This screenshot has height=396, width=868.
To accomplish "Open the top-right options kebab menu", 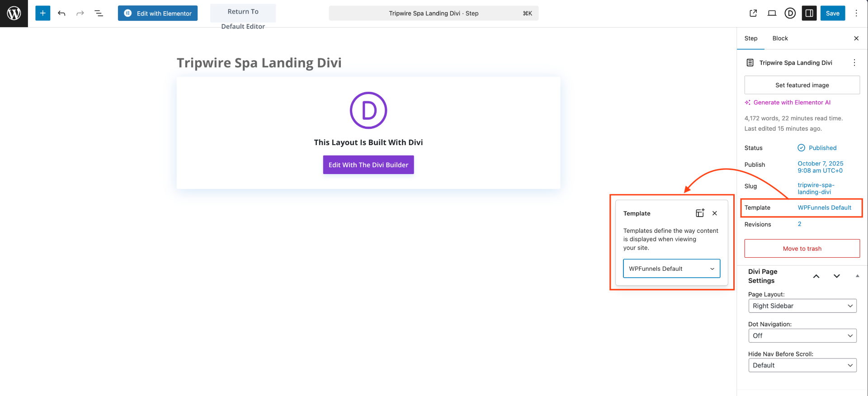I will [x=856, y=13].
